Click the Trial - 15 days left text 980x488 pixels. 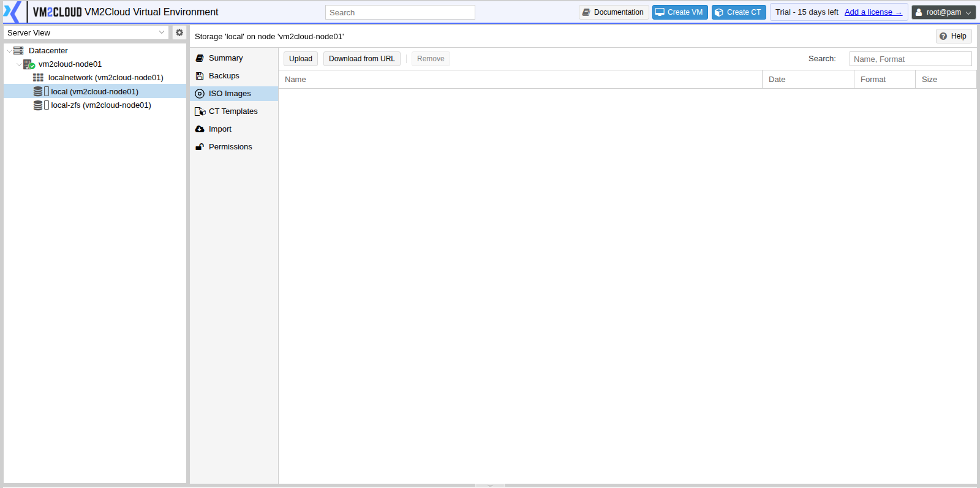pos(807,12)
